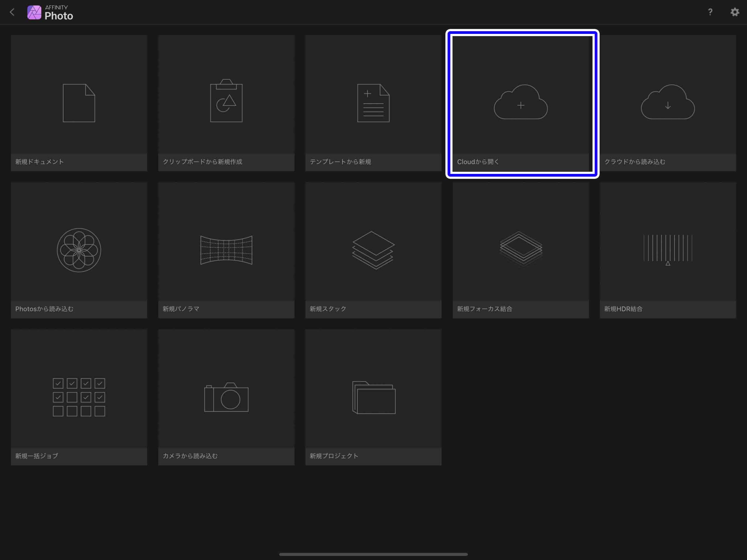Select the 新規プロジェクト label
Image resolution: width=747 pixels, height=560 pixels.
(334, 456)
